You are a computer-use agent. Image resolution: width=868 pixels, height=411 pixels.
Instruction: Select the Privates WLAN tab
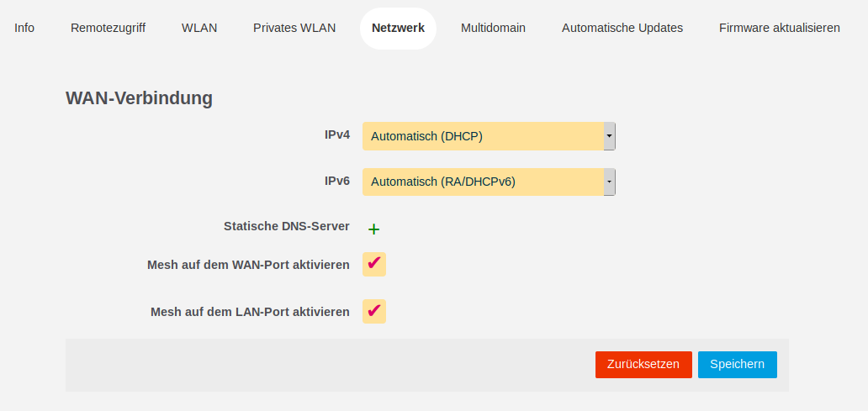[x=294, y=28]
